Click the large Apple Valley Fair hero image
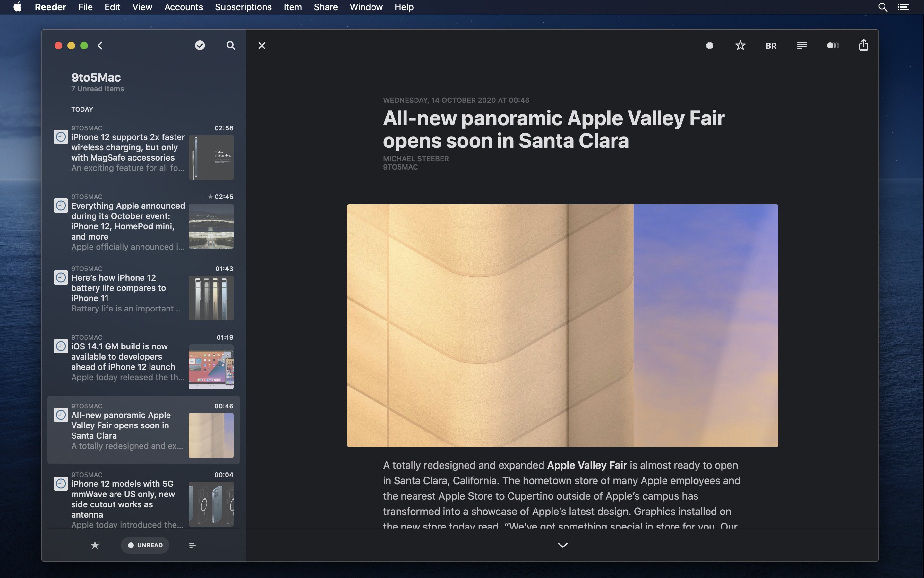Screen dimensions: 924x578 [562, 325]
